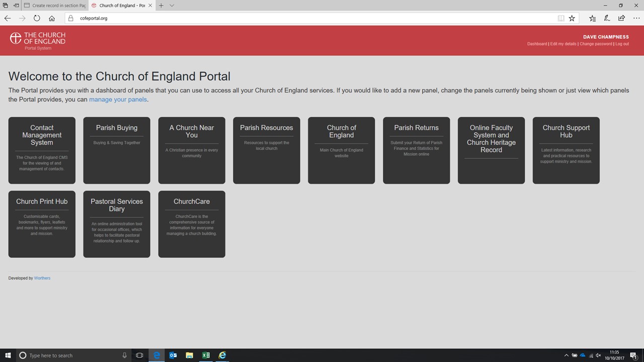Open Excel from the taskbar
This screenshot has height=362, width=644.
tap(206, 355)
